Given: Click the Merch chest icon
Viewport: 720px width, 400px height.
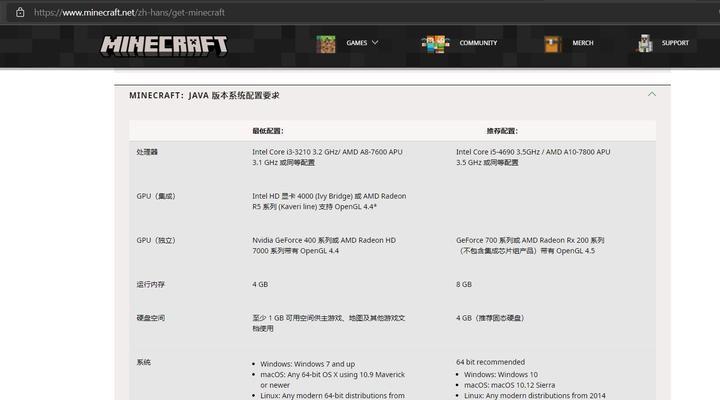Looking at the screenshot, I should [553, 44].
